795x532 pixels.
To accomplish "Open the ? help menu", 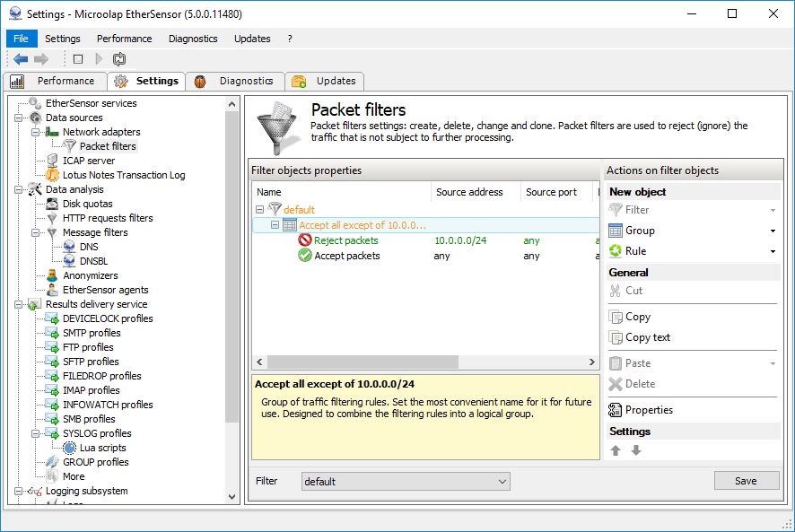I will tap(290, 39).
